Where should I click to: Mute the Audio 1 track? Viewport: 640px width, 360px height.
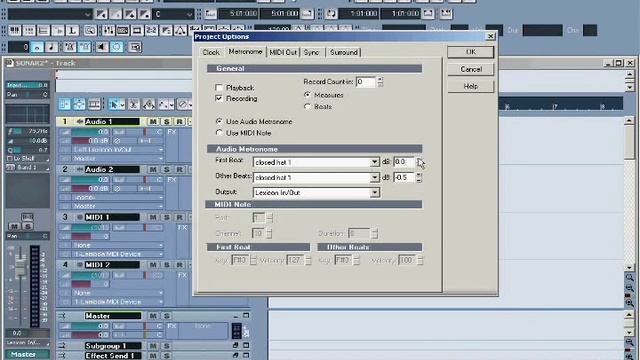coord(153,122)
